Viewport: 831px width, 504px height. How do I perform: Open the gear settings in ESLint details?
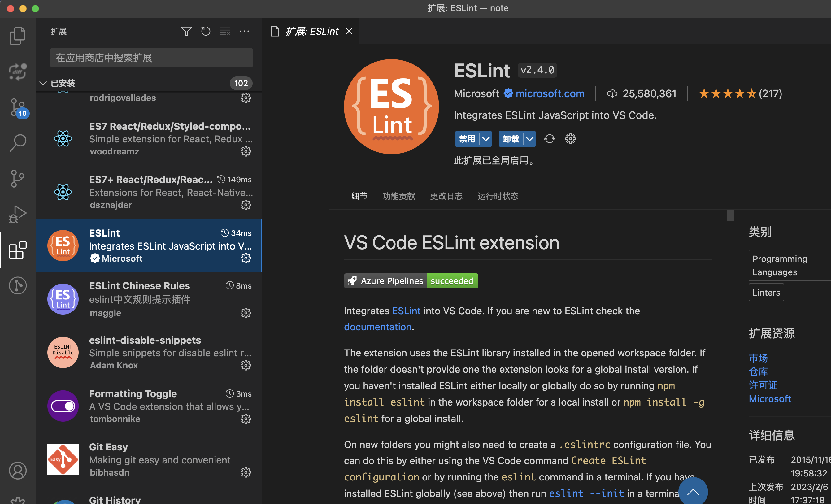point(570,139)
